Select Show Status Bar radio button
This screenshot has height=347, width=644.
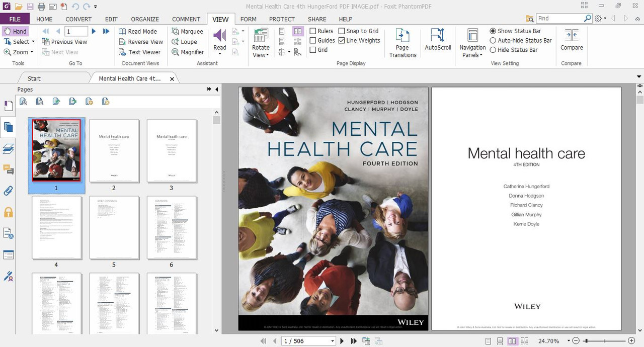pos(493,31)
